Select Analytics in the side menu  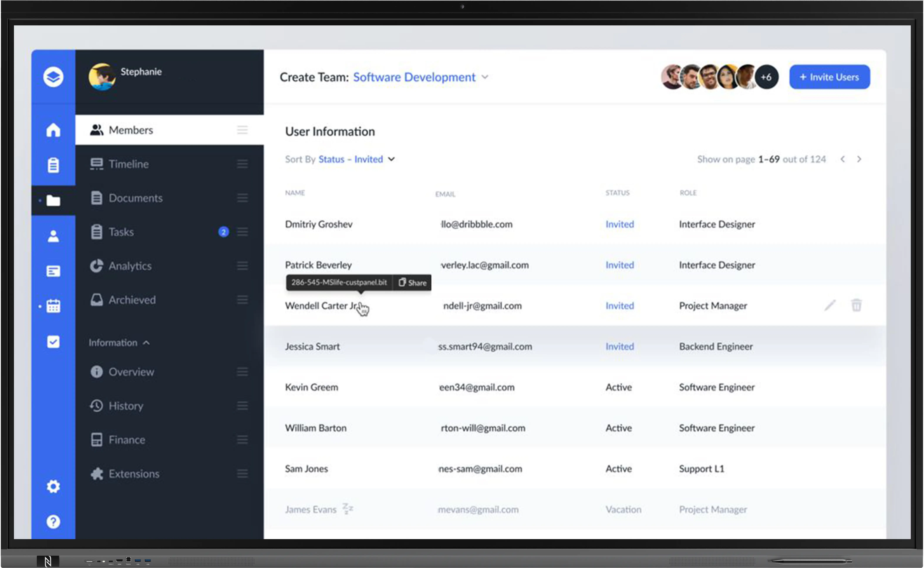coord(130,266)
